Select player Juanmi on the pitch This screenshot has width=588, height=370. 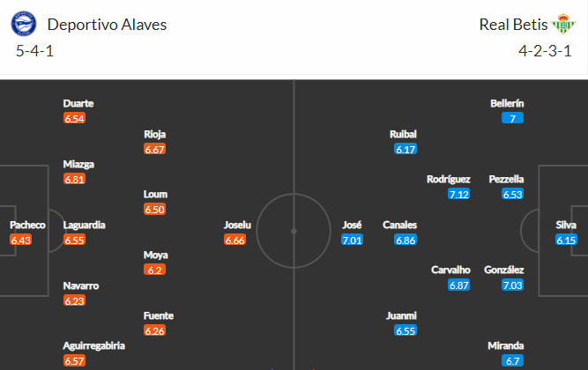click(401, 315)
